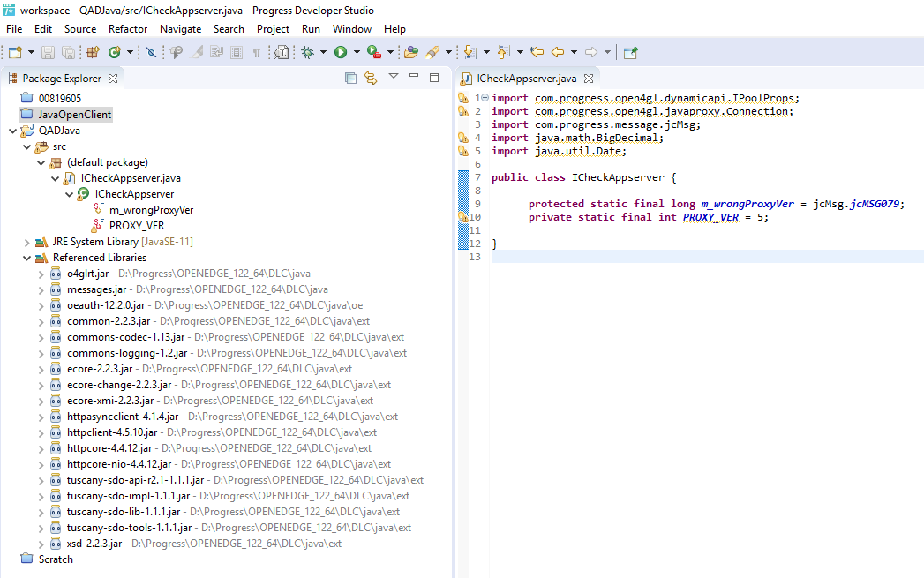Screen dimensions: 924x578
Task: Toggle Link with Editor in Package Explorer
Action: click(x=371, y=78)
